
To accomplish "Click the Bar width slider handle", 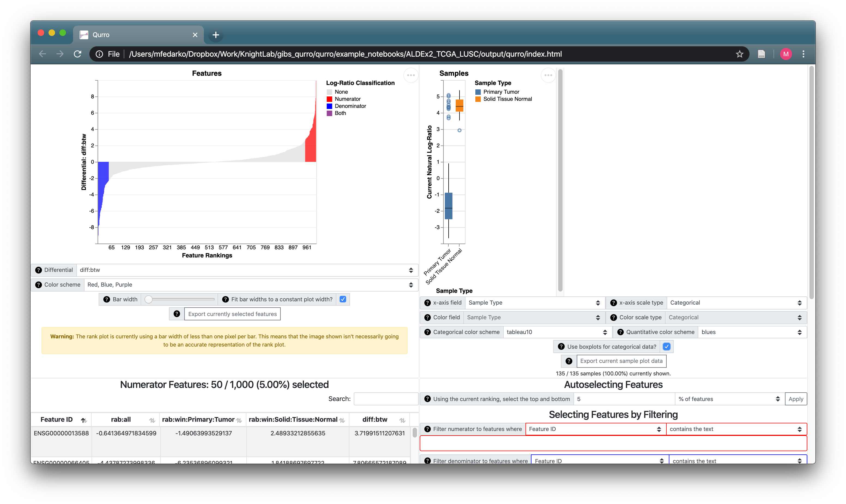I will pyautogui.click(x=149, y=299).
